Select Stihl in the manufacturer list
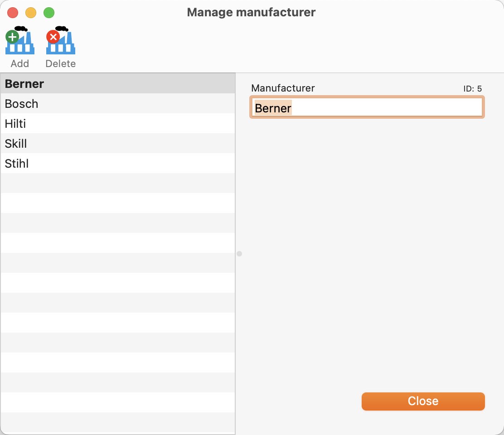504x435 pixels. [x=118, y=163]
